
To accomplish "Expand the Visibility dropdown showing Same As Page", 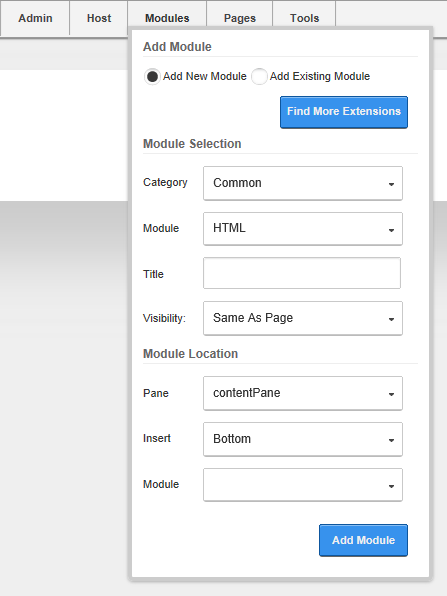I will point(303,318).
